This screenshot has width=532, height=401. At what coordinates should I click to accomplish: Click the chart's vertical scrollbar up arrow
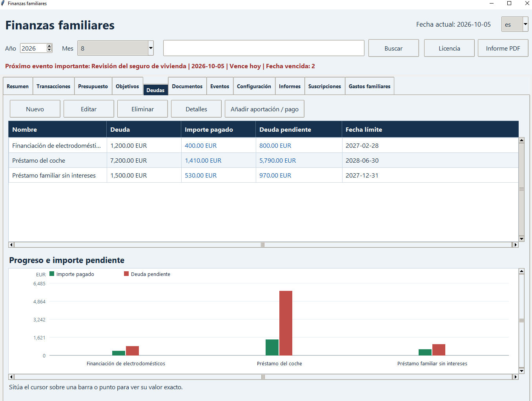point(521,271)
